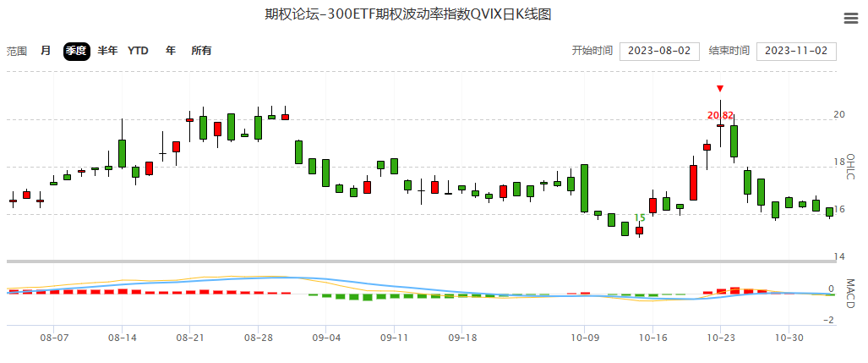Click the tall green candlestick at 10-09
This screenshot has width=868, height=363.
point(584,189)
